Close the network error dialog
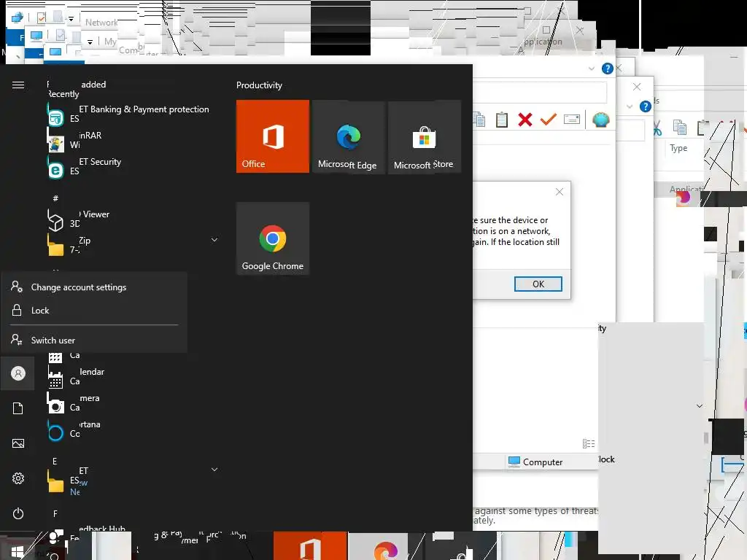Image resolution: width=747 pixels, height=560 pixels. (560, 192)
